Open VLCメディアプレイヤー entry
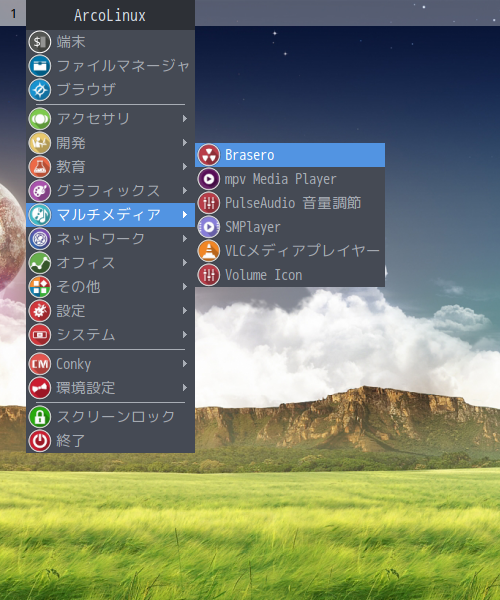 coord(290,251)
